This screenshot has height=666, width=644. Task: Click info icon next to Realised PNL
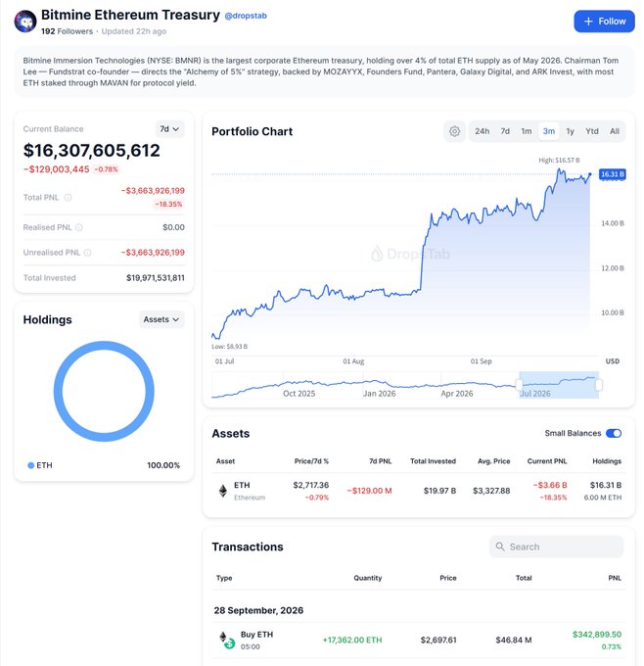(79, 227)
